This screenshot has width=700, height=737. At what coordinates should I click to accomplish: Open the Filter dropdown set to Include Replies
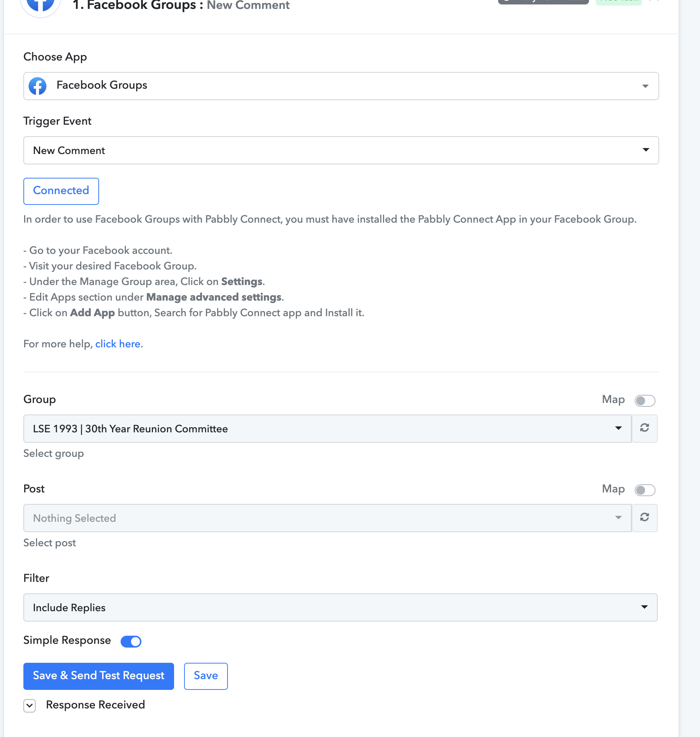pos(340,607)
